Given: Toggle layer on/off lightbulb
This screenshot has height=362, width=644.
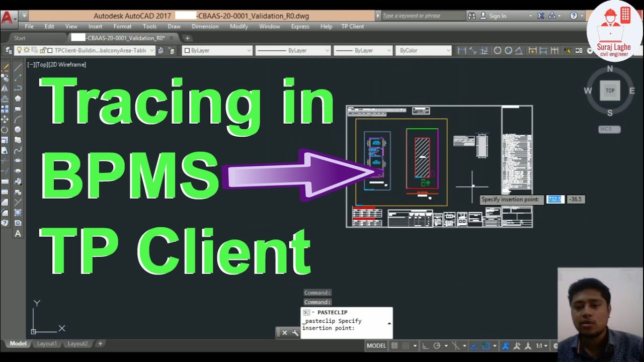Looking at the screenshot, I should coord(20,50).
